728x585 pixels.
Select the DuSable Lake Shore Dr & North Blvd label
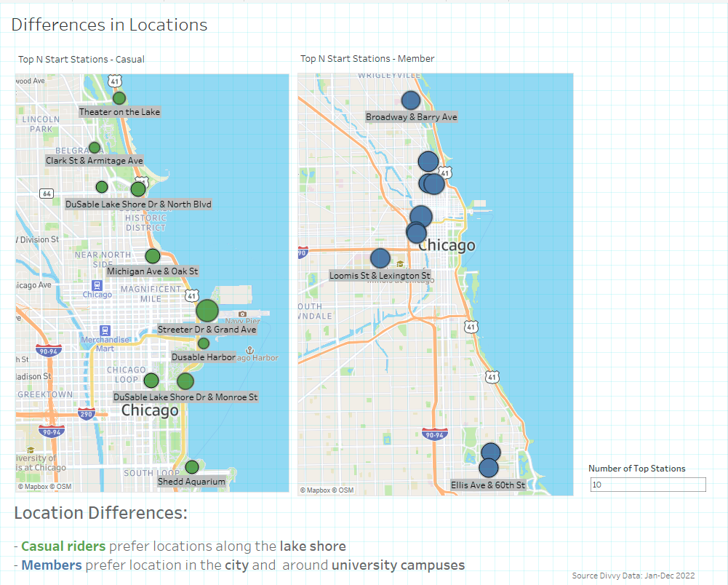point(138,204)
